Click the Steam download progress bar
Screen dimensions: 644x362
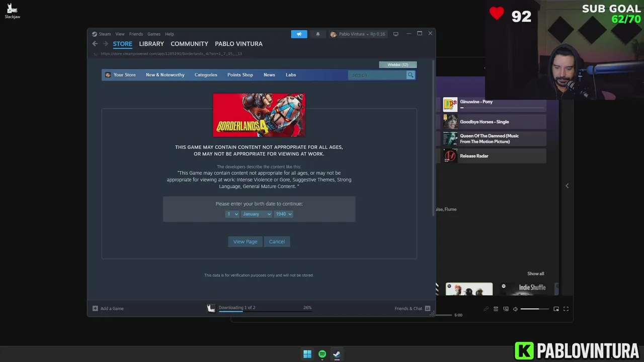(265, 312)
